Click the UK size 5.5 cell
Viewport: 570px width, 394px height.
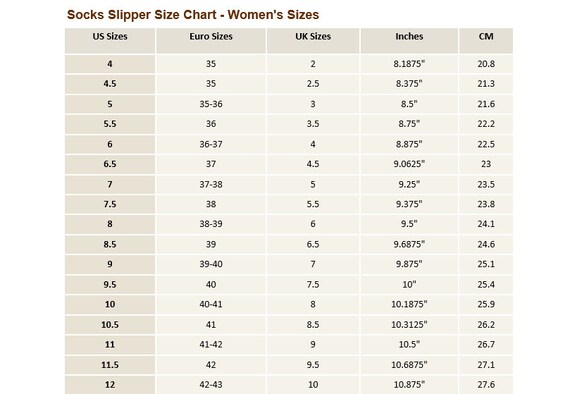click(313, 204)
